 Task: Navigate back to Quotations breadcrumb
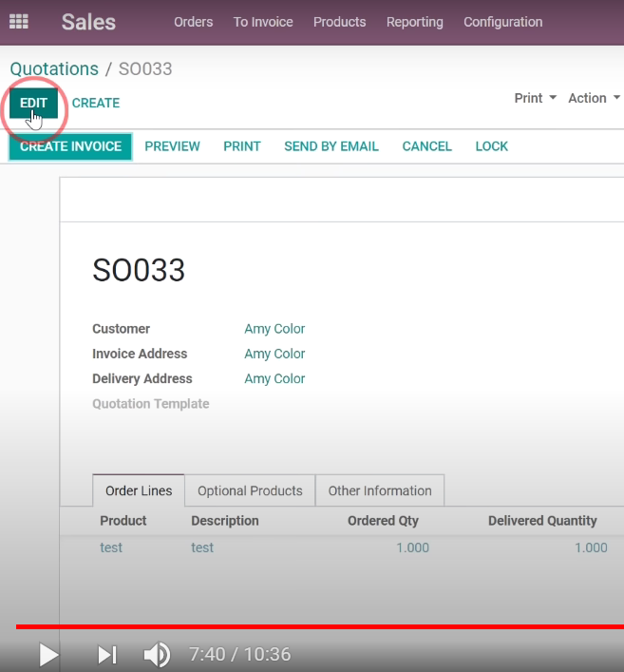54,69
